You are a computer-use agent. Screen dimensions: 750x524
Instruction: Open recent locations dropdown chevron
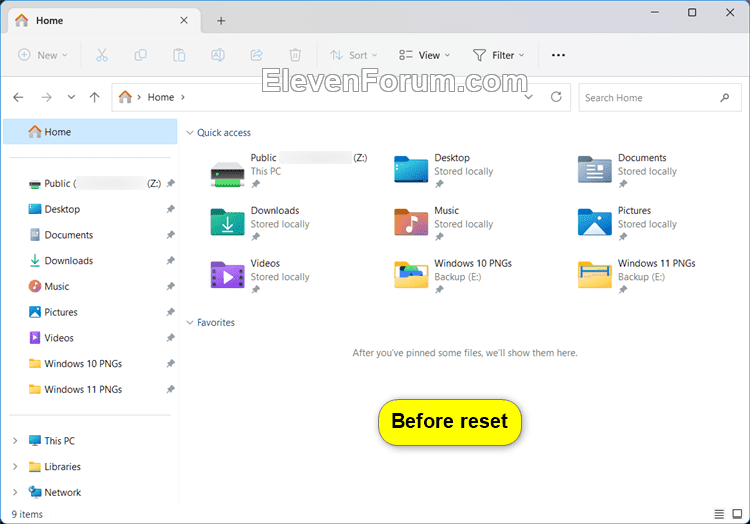(71, 98)
